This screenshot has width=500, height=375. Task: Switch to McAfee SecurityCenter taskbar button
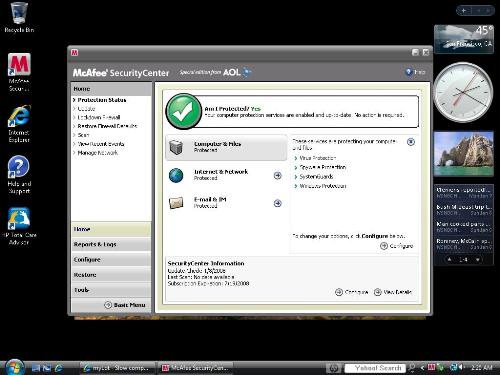pyautogui.click(x=196, y=368)
